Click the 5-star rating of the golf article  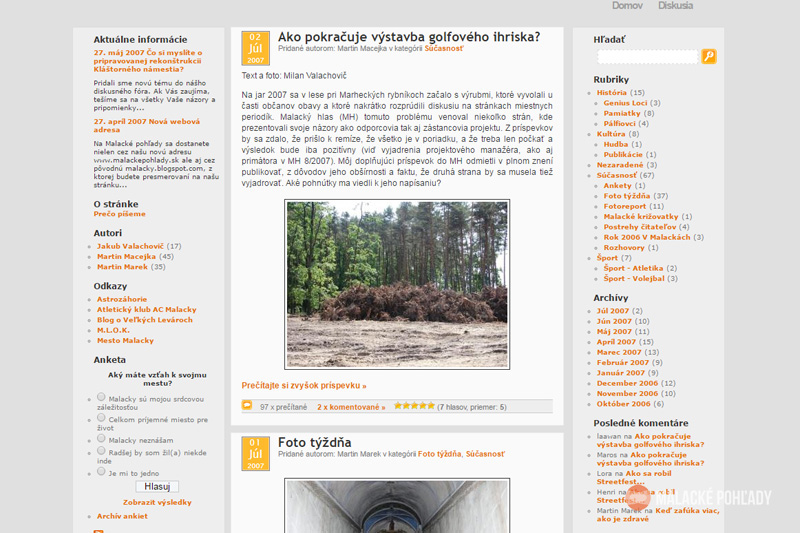(x=414, y=406)
